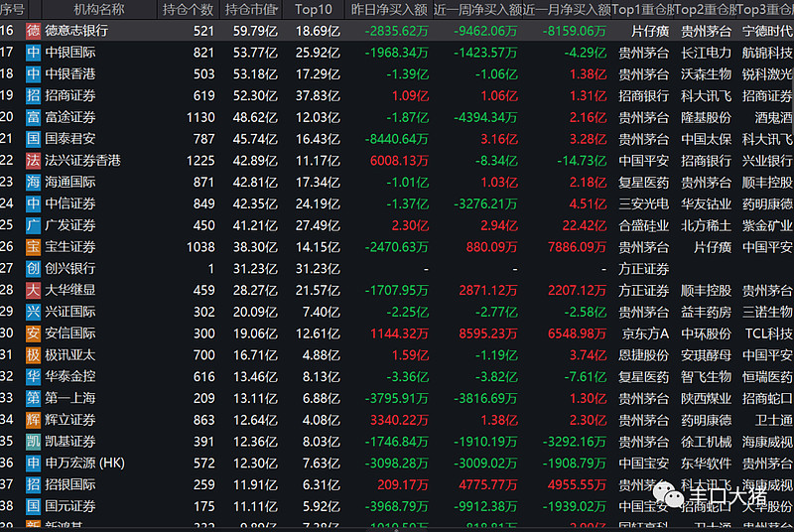
Task: Open 复星医药 in the 海通国际 row
Action: [643, 183]
